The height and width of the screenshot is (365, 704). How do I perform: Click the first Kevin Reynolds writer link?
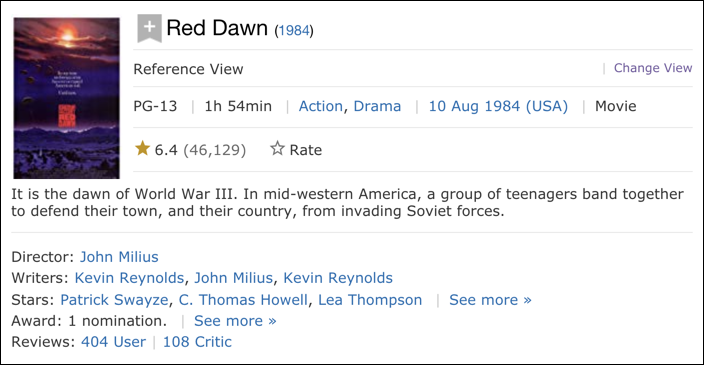pyautogui.click(x=129, y=278)
